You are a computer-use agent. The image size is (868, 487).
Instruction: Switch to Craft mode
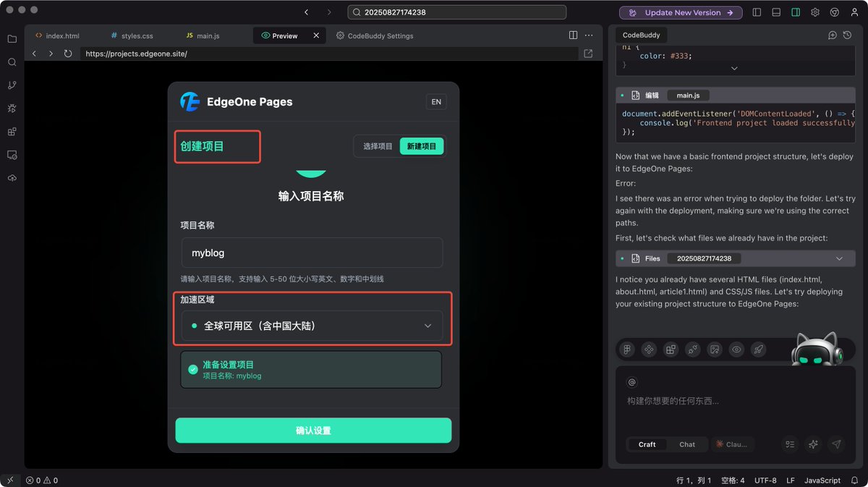(x=647, y=444)
